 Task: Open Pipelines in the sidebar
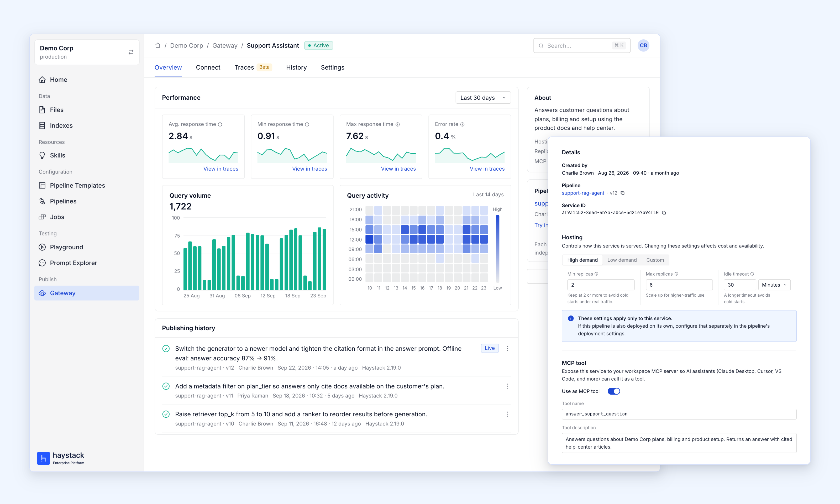pyautogui.click(x=87, y=201)
